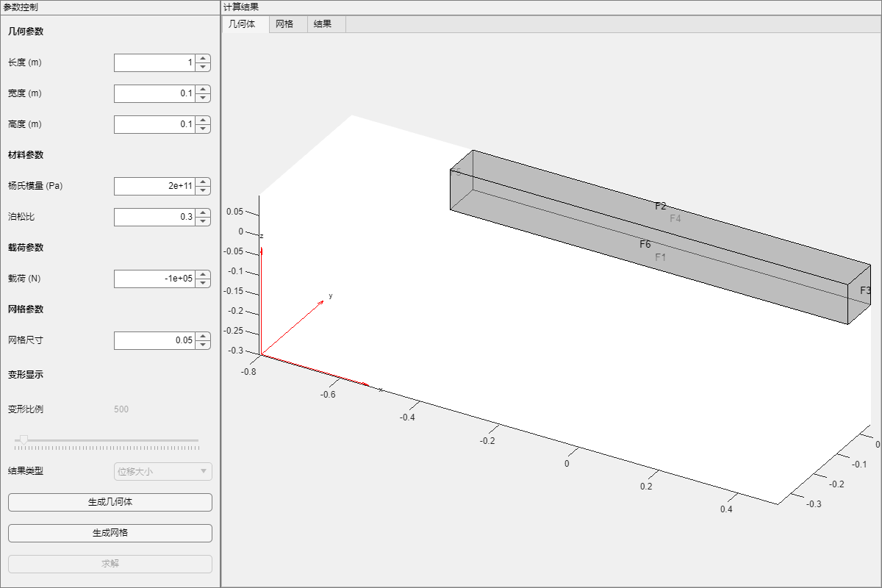Decrease 宽度 value with down arrow
Viewport: 882px width, 588px height.
tap(203, 98)
